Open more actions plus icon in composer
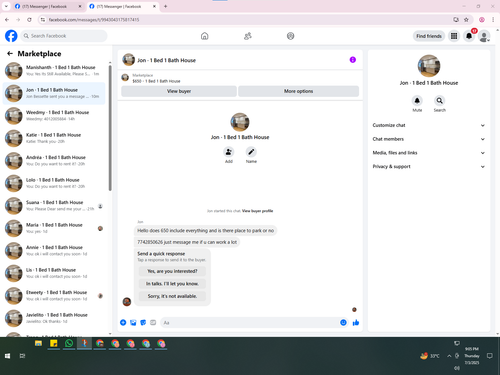This screenshot has width=500, height=375. (123, 322)
